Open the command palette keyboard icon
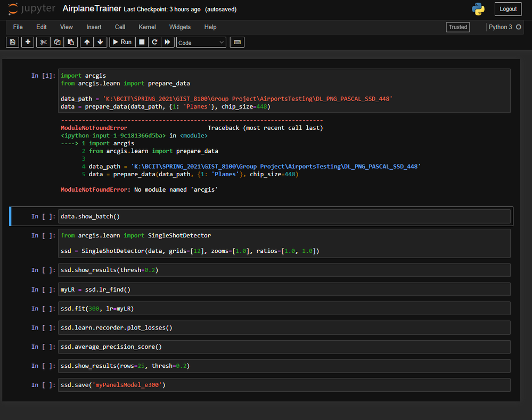The image size is (532, 420). 238,42
